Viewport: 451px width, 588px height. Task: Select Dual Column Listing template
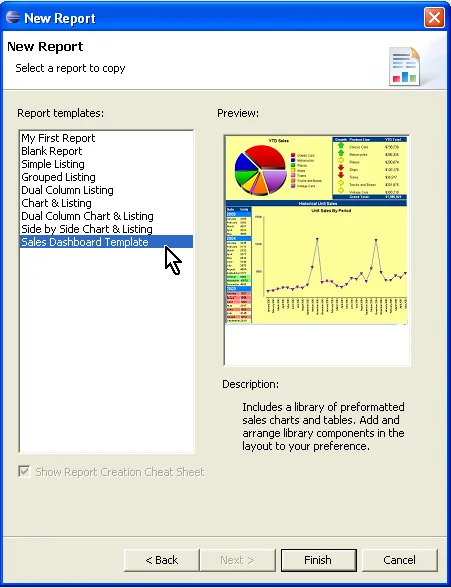[x=67, y=190]
